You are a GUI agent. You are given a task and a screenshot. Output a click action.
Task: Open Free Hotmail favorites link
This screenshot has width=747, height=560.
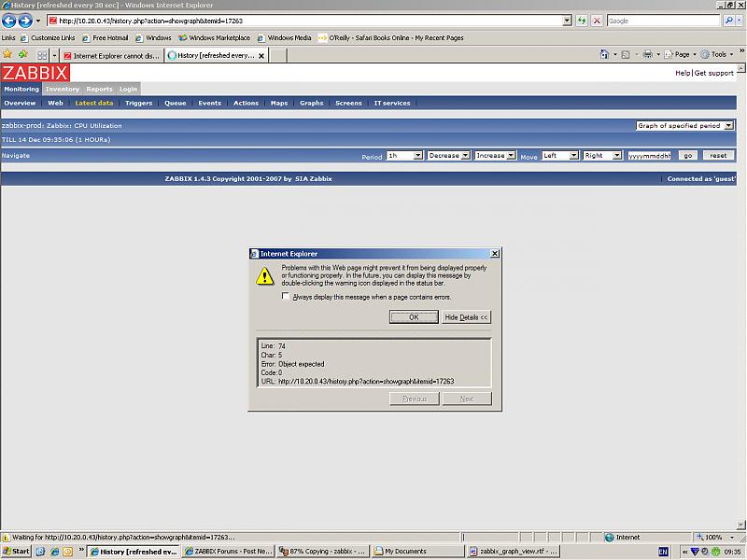(106, 37)
